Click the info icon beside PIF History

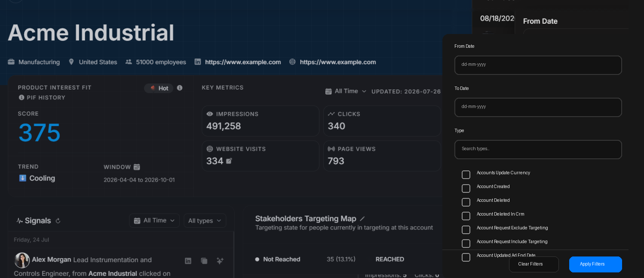click(x=21, y=98)
